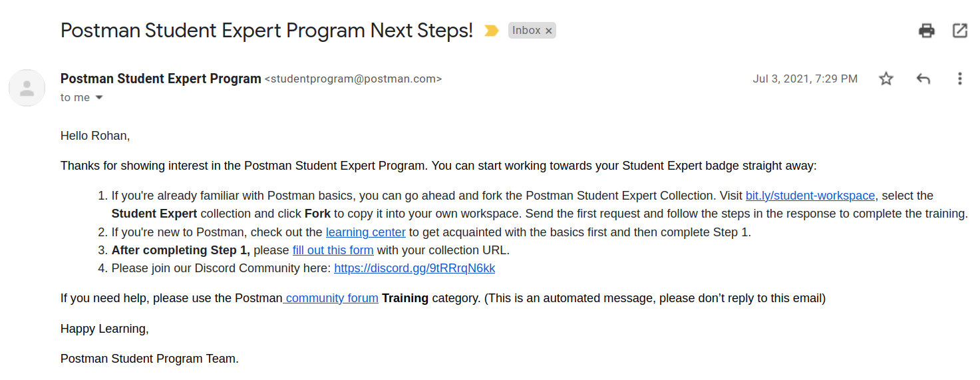
Task: Click the reply arrow icon
Action: 923,79
